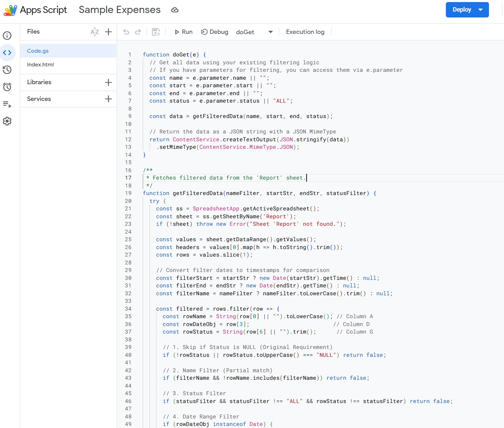The image size is (504, 428).
Task: Open Triggers alarm clock icon
Action: [x=7, y=87]
